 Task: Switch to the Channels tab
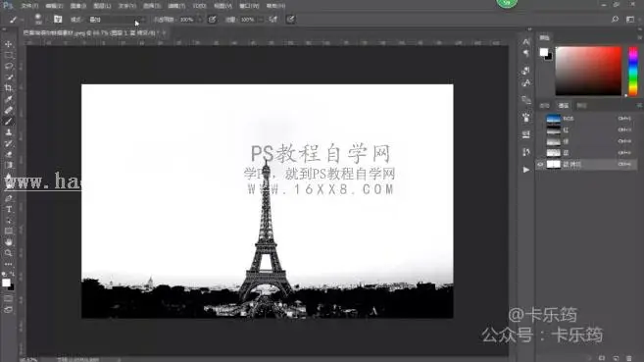point(564,106)
